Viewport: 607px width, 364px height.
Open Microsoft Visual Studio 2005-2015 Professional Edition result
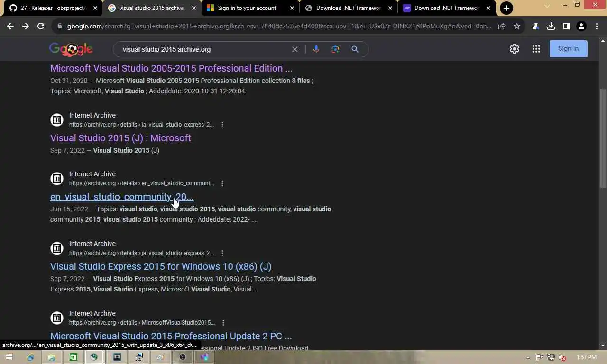click(x=171, y=68)
